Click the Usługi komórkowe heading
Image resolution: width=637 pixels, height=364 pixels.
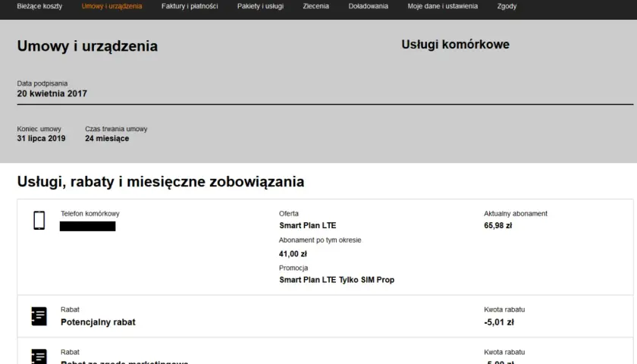tap(456, 44)
